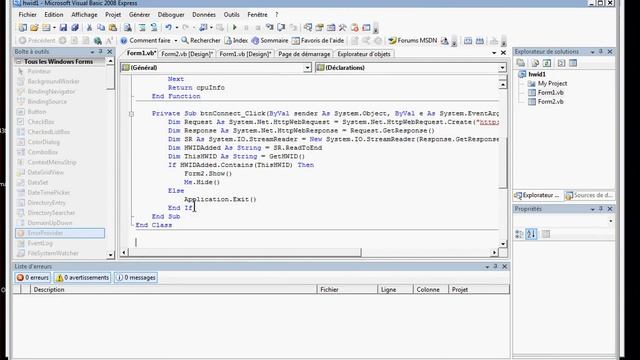Click Show All Files icon in Solution Explorer
640x360 pixels.
click(535, 63)
